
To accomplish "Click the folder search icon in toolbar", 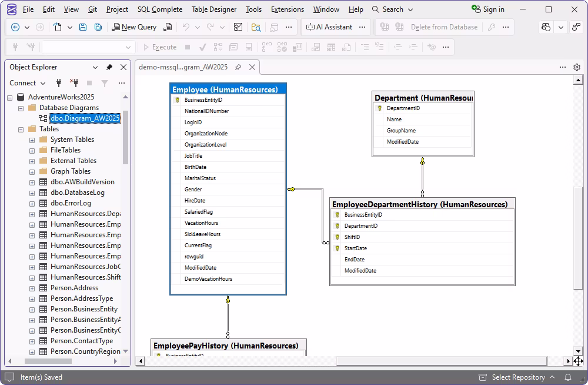I will click(256, 27).
